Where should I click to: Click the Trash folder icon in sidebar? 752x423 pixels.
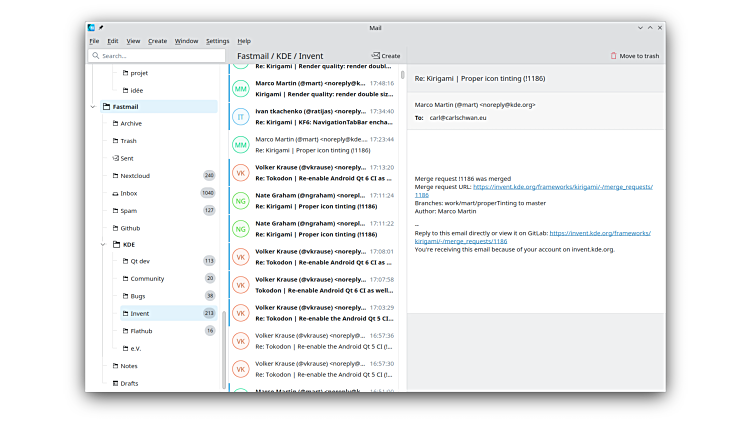pos(116,141)
